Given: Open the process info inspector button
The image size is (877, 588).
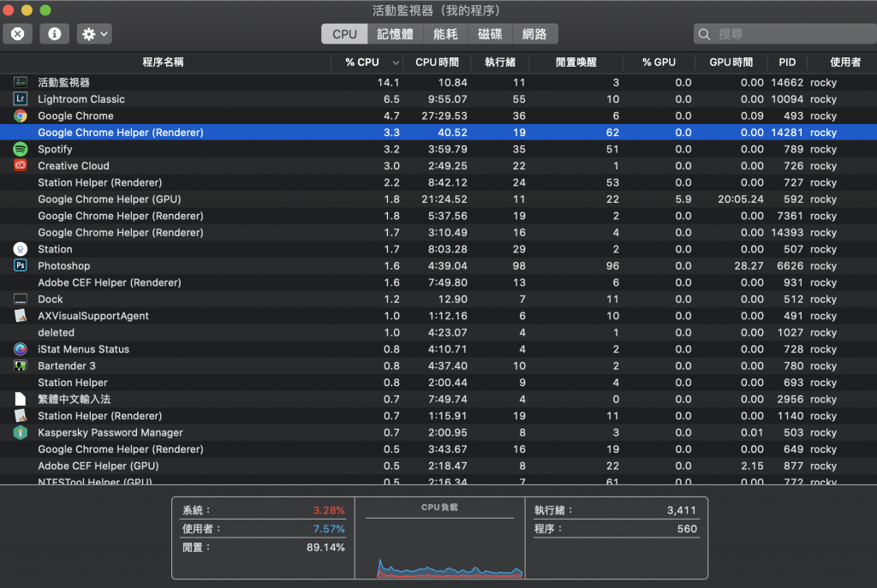Looking at the screenshot, I should (54, 34).
